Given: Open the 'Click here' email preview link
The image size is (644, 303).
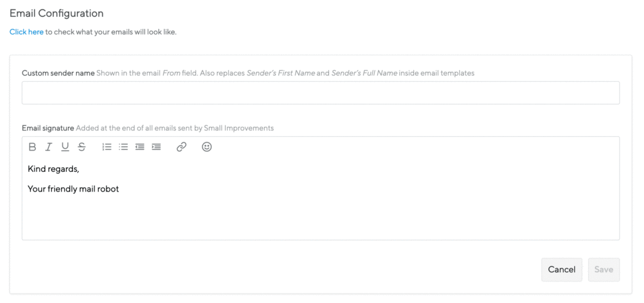Looking at the screenshot, I should (26, 31).
